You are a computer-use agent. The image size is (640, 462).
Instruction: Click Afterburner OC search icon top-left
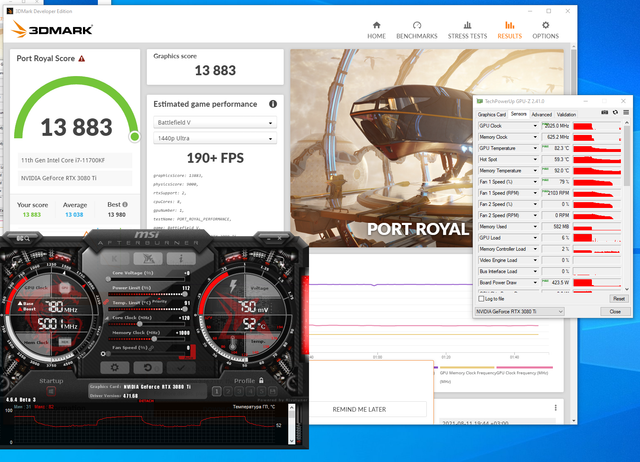point(23,238)
